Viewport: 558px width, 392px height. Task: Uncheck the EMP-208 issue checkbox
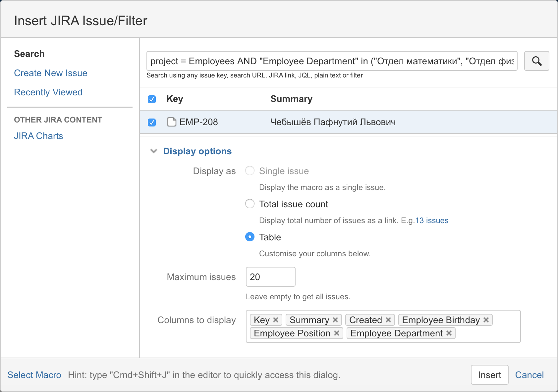click(151, 122)
